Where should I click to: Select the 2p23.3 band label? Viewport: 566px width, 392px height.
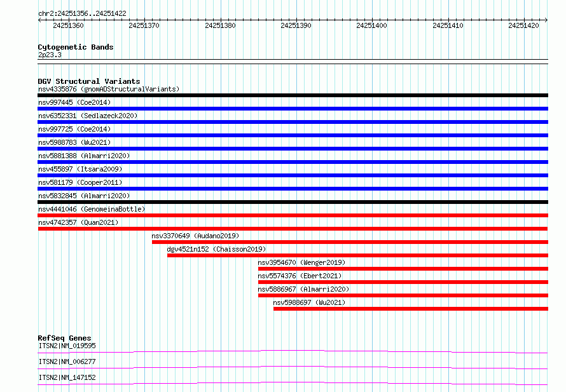[x=50, y=55]
